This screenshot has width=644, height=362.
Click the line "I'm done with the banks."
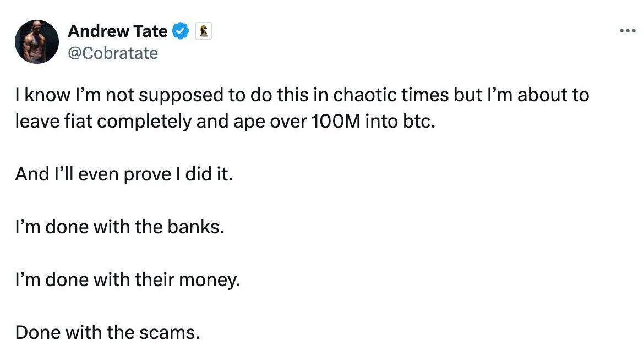120,227
